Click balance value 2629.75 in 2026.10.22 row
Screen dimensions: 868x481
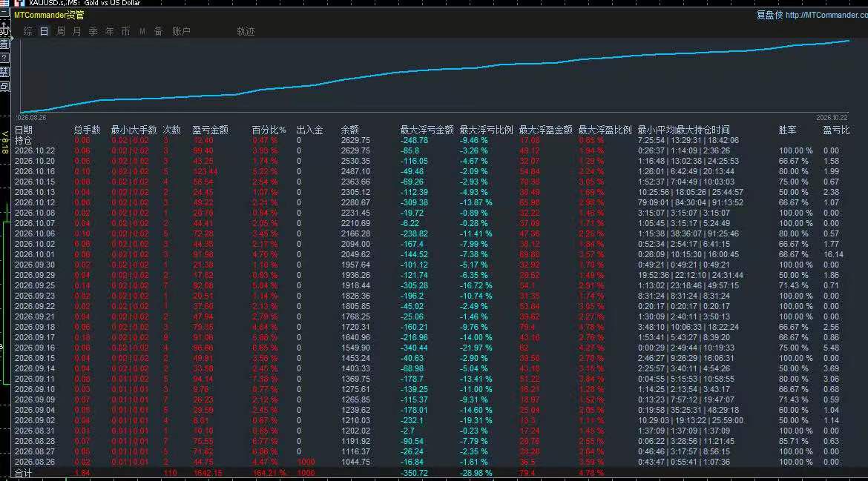tap(355, 151)
